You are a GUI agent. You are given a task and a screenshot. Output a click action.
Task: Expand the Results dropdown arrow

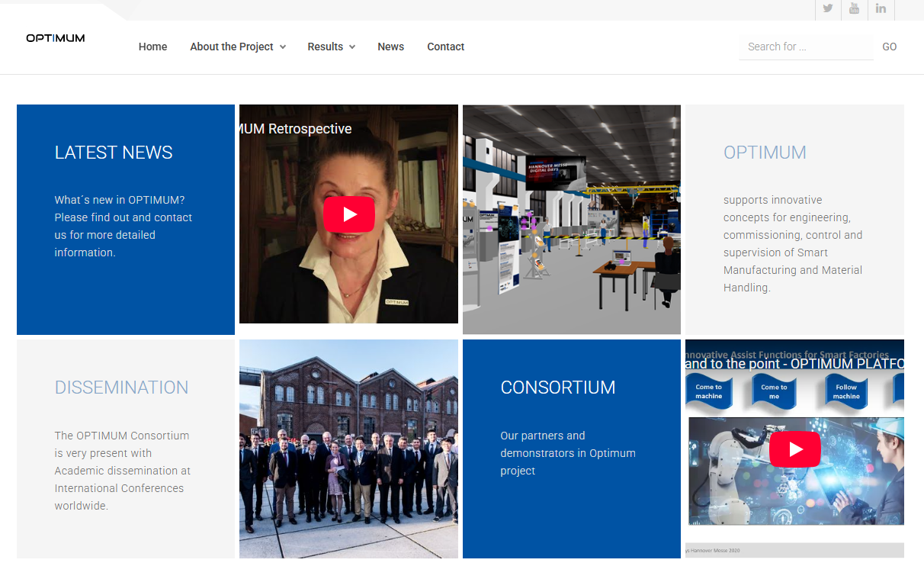352,47
